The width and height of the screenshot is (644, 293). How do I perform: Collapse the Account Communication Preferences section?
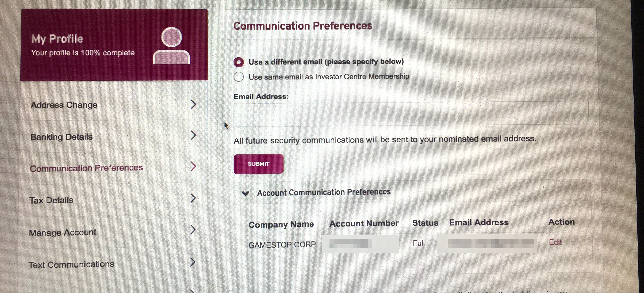[x=245, y=193]
